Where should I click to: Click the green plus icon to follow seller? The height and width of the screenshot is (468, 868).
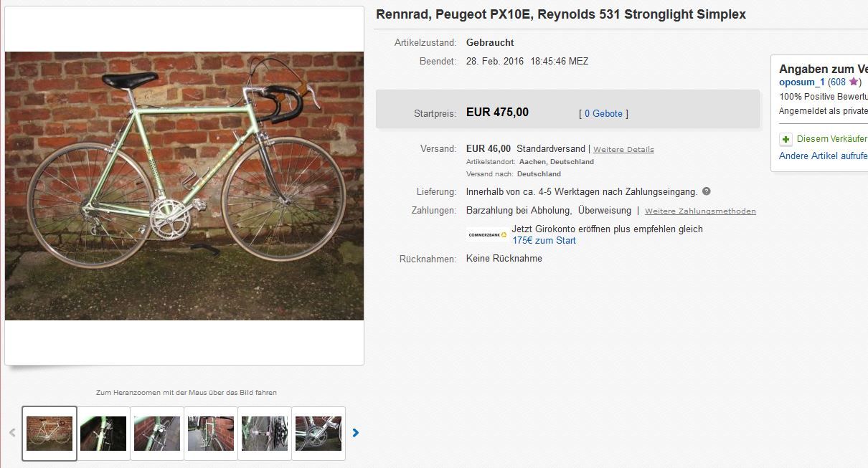(x=786, y=139)
